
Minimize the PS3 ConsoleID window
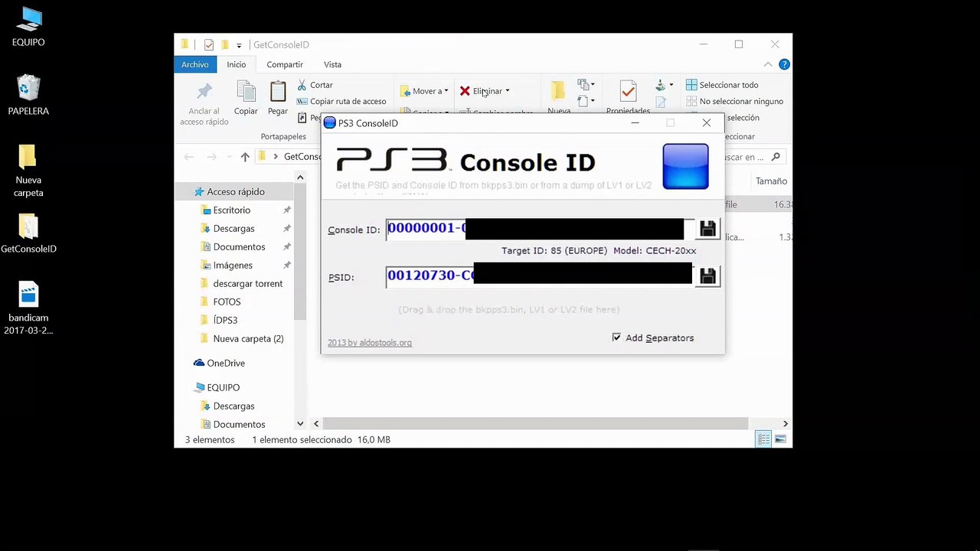tap(635, 122)
